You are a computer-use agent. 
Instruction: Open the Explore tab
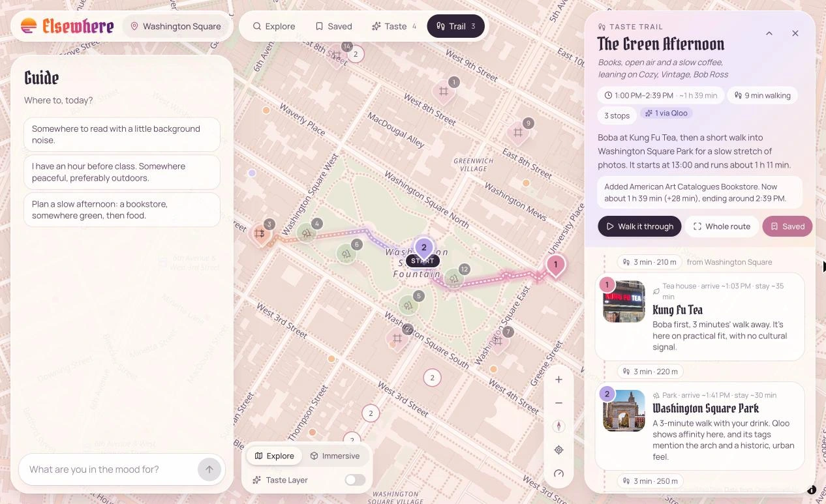tap(274, 26)
